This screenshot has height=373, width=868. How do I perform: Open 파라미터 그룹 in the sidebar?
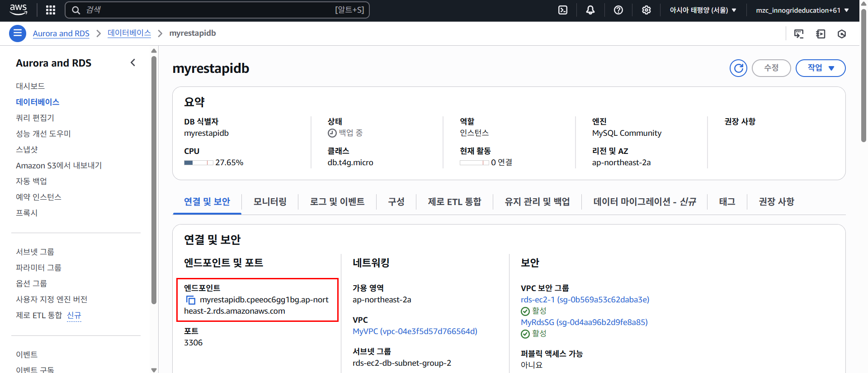point(38,268)
